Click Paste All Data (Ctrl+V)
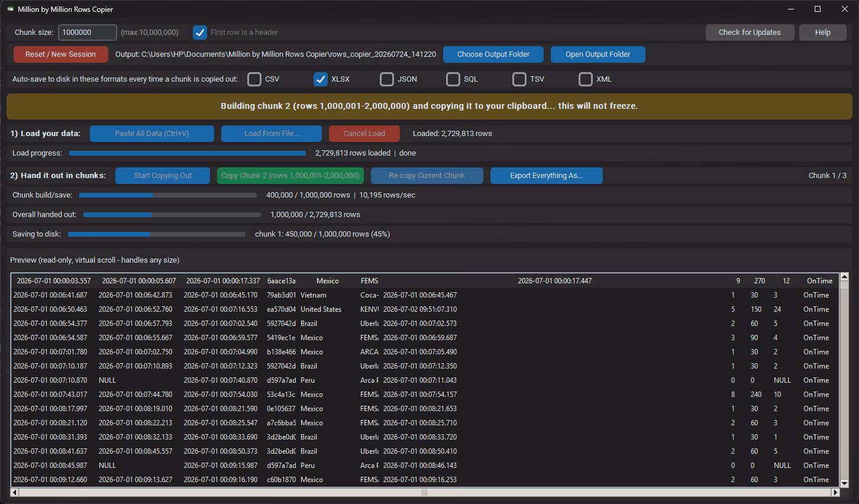Viewport: 859px width, 504px height. pyautogui.click(x=152, y=134)
